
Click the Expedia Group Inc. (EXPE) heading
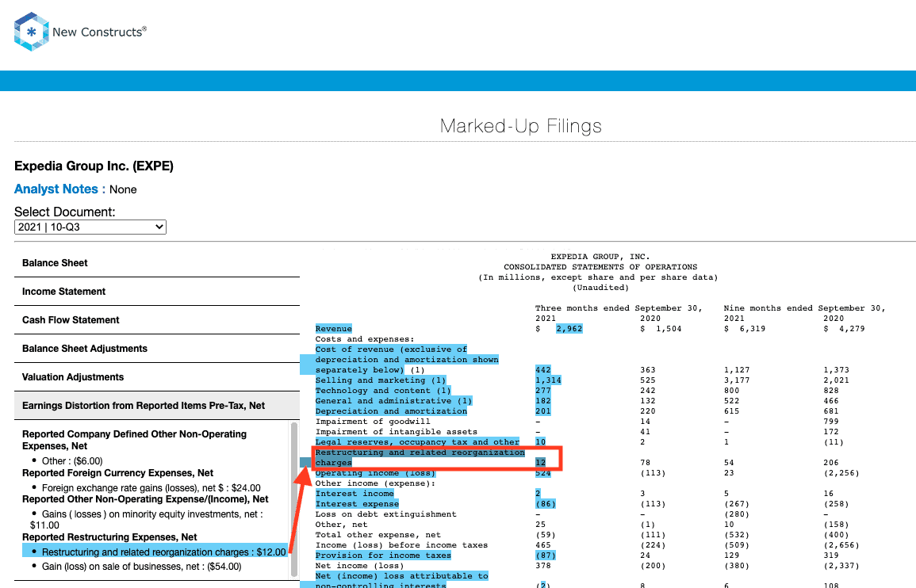tap(94, 166)
